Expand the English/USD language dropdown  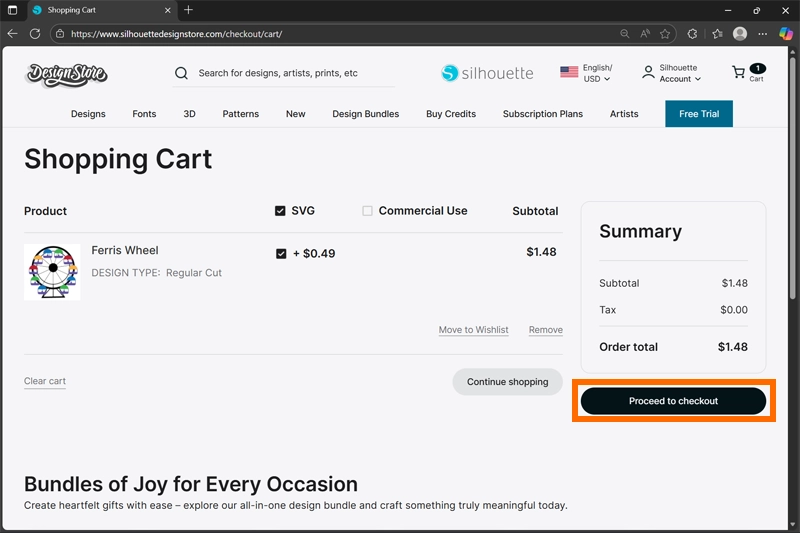tap(587, 73)
